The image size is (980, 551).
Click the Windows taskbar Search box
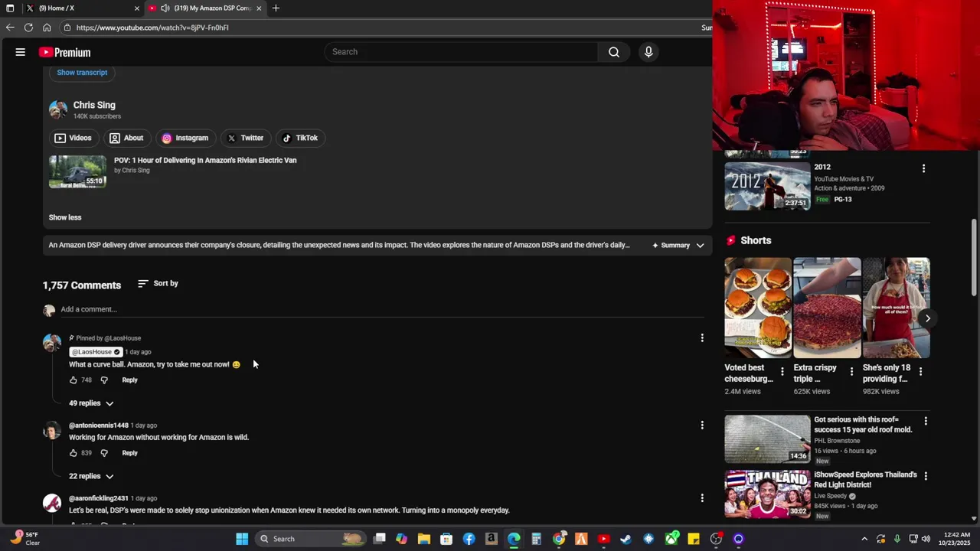coord(310,539)
